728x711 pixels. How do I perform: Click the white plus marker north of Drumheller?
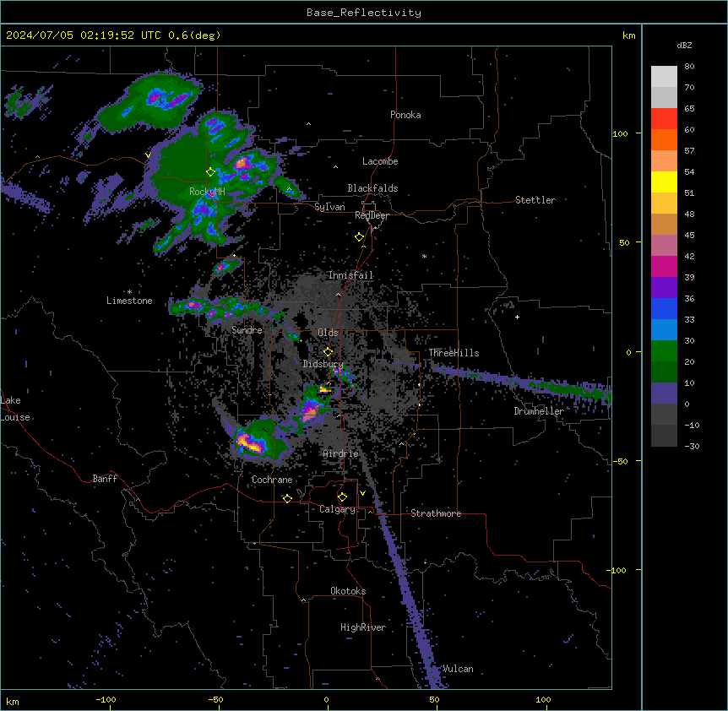pyautogui.click(x=517, y=317)
